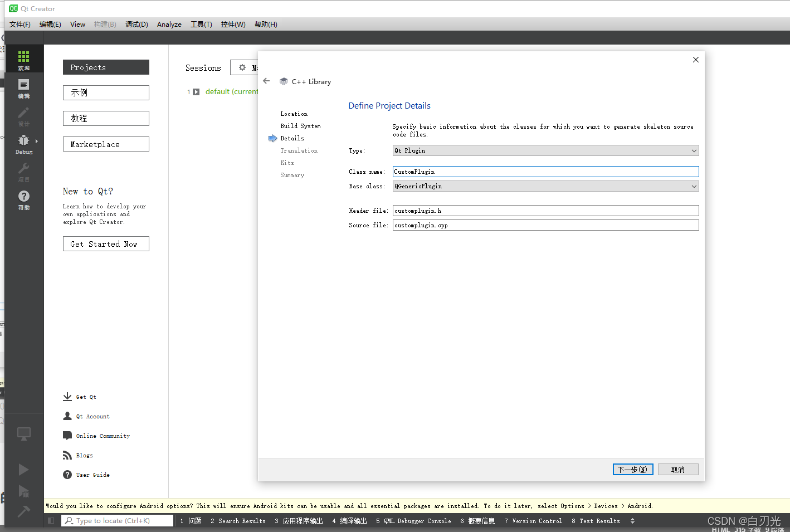
Task: Open the 控件(W) menu
Action: pos(233,24)
